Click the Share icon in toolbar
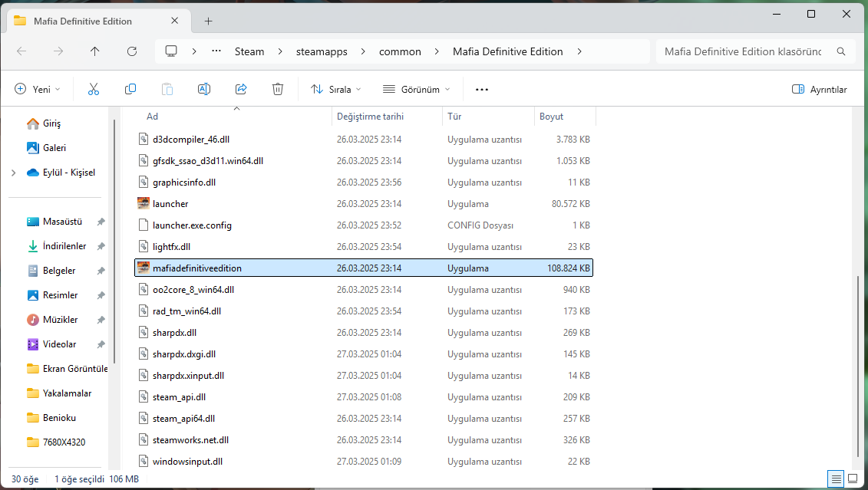The image size is (868, 490). [x=241, y=89]
